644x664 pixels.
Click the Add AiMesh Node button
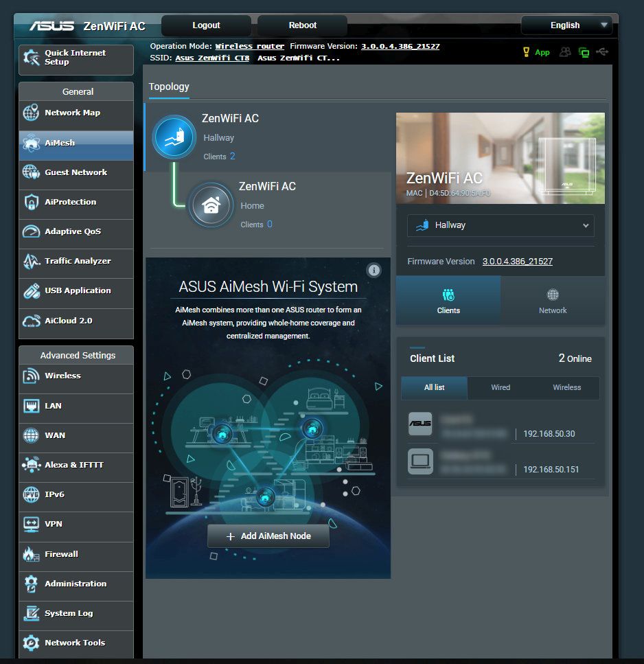pyautogui.click(x=268, y=536)
